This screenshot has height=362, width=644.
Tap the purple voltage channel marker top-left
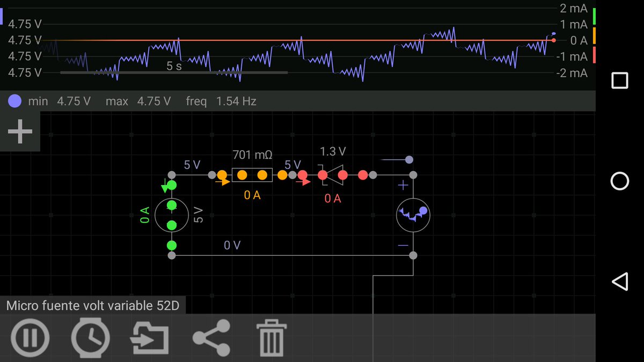coord(2,16)
